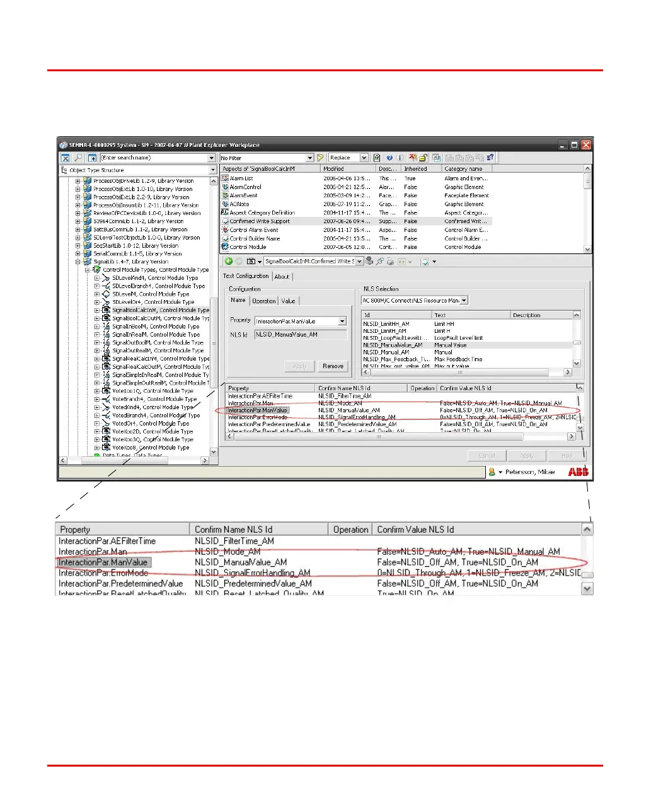The height and width of the screenshot is (812, 668).
Task: Click the What's This help pointer icon
Action: tap(490, 158)
